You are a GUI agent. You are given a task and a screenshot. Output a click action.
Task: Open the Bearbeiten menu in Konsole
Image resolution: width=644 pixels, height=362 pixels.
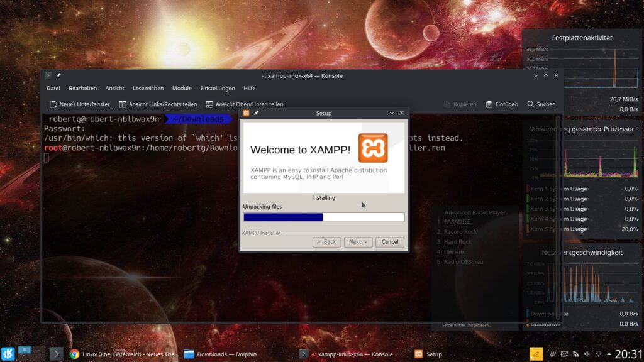(82, 88)
